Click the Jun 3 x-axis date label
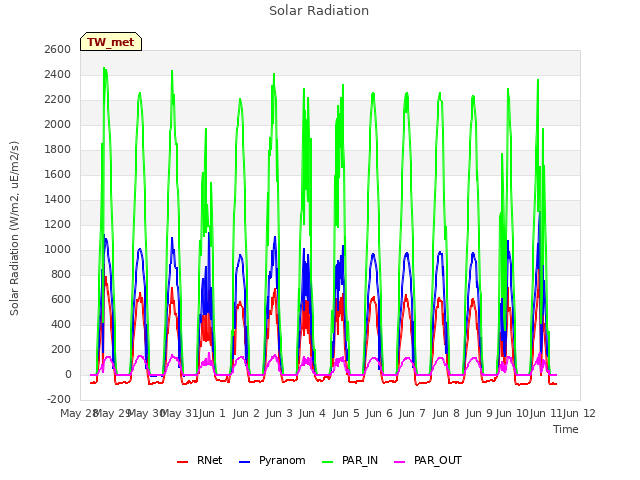 coord(279,413)
